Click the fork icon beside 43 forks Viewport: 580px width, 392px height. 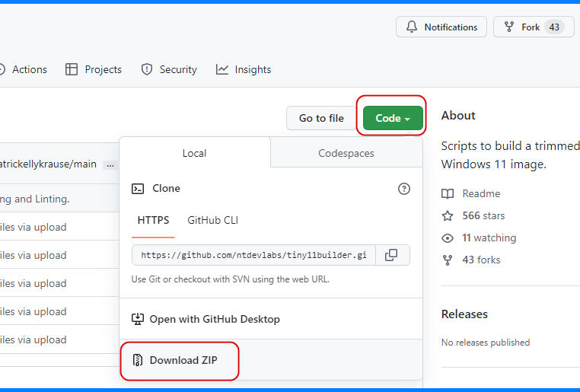click(x=448, y=260)
